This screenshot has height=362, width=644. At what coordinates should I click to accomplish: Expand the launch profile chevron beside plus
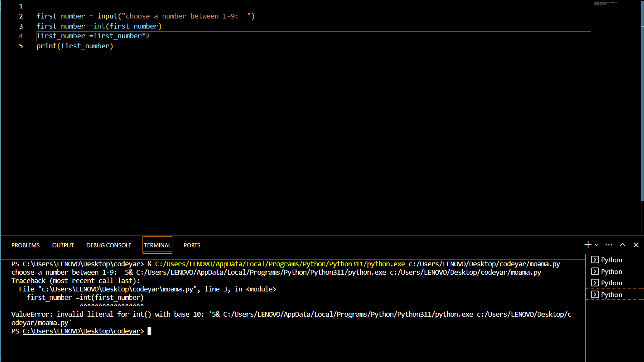tap(596, 245)
